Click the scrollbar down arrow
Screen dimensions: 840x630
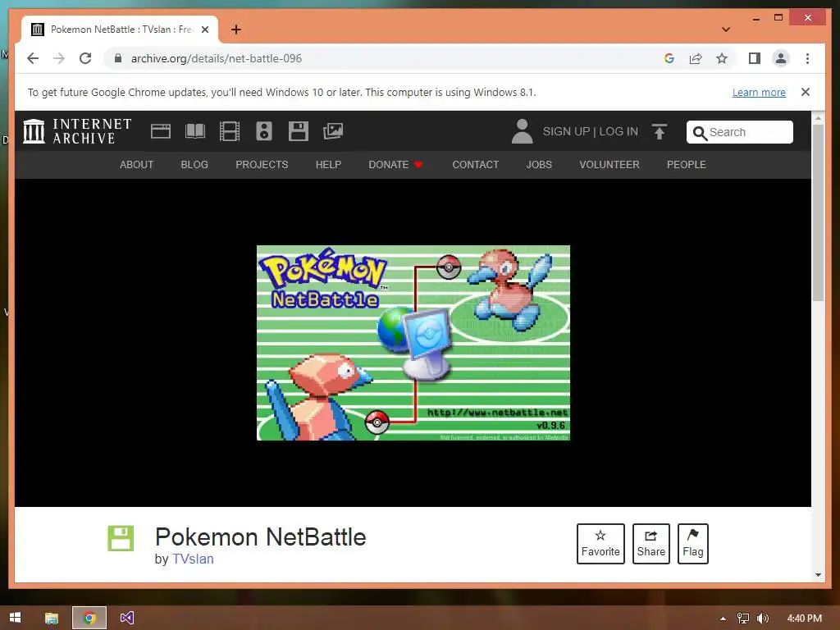(818, 575)
